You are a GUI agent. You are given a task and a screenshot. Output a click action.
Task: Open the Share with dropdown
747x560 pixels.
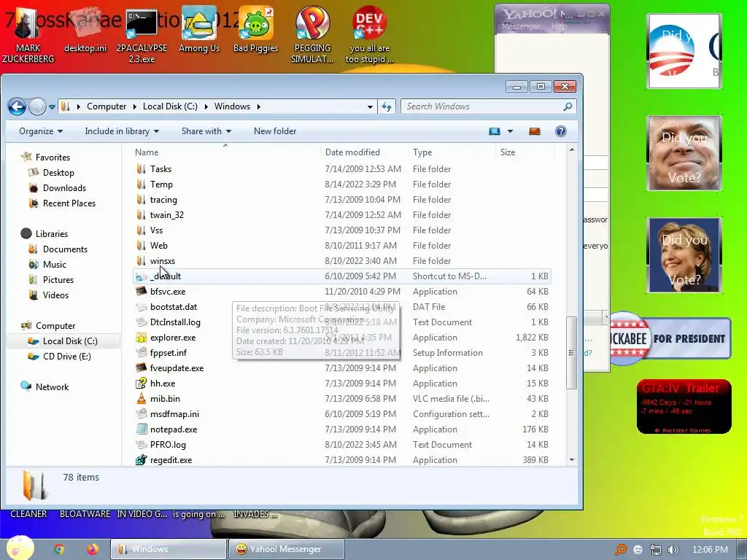point(206,131)
